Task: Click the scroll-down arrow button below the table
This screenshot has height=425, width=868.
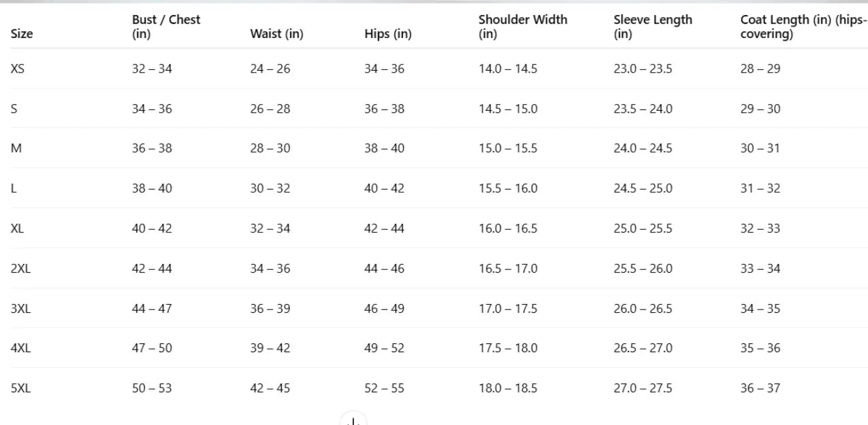Action: [x=353, y=421]
